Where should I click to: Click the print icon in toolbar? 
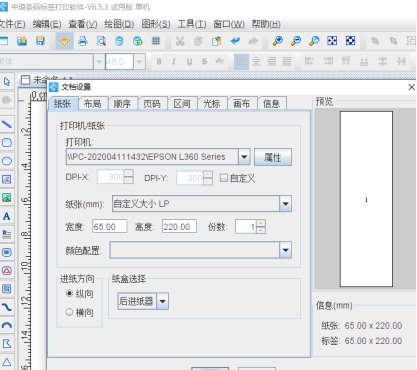pyautogui.click(x=83, y=41)
